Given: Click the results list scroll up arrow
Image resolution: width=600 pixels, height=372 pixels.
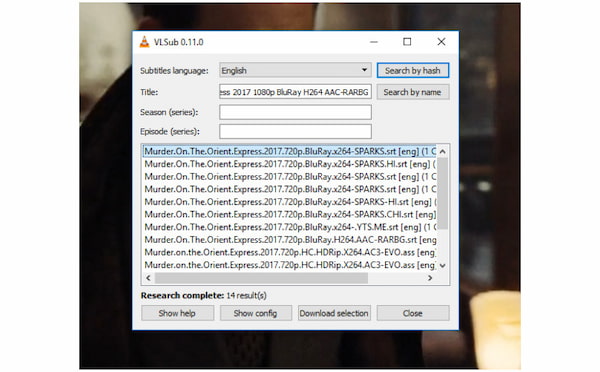Looking at the screenshot, I should [x=443, y=152].
